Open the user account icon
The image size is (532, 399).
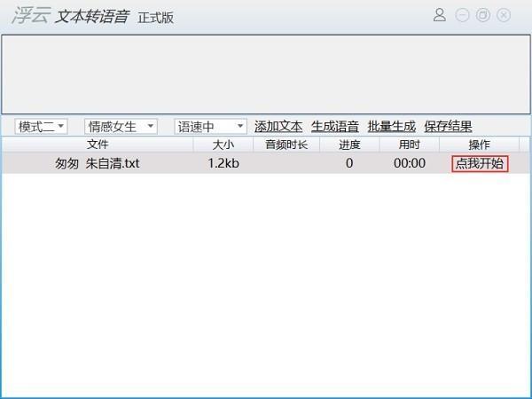click(x=440, y=15)
